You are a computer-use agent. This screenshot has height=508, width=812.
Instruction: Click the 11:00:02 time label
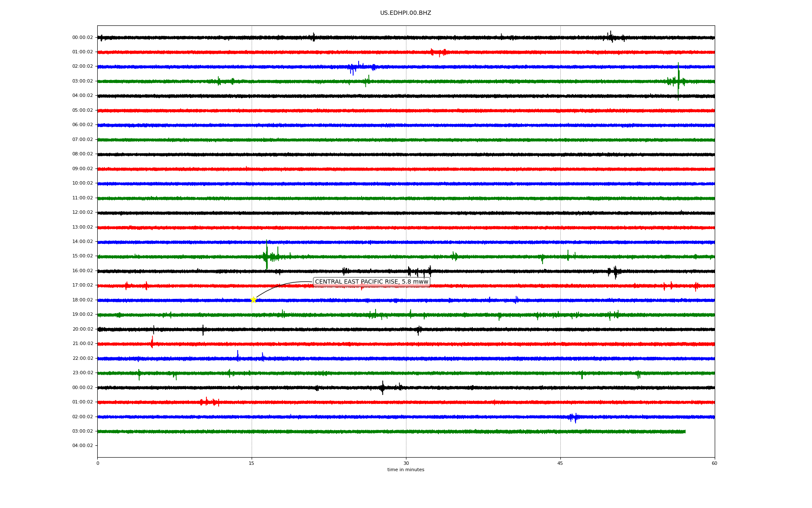tap(82, 198)
